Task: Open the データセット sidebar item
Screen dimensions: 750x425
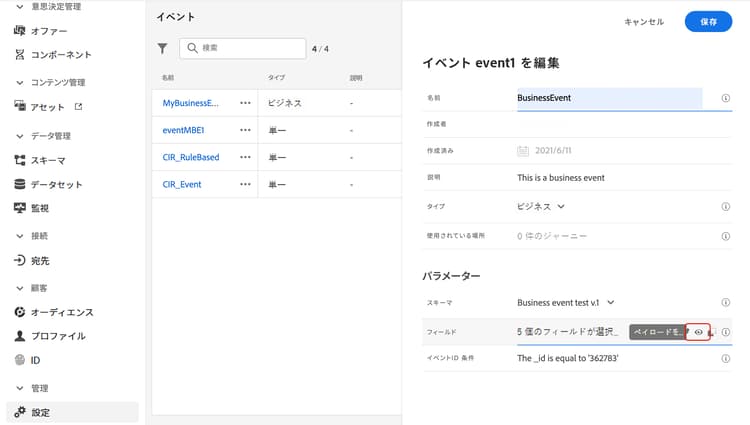Action: tap(48, 185)
